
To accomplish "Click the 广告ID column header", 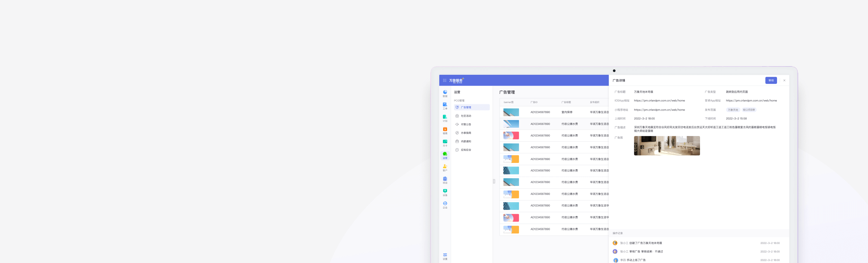I will 534,102.
